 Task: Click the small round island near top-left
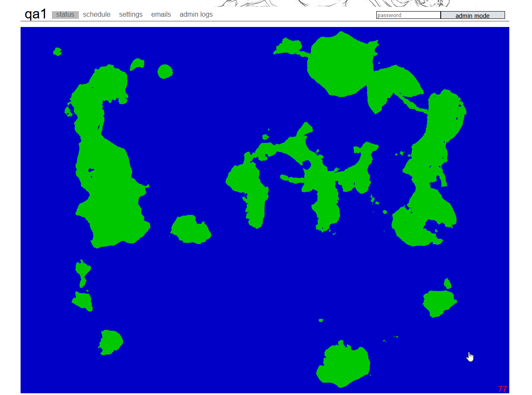click(x=165, y=72)
